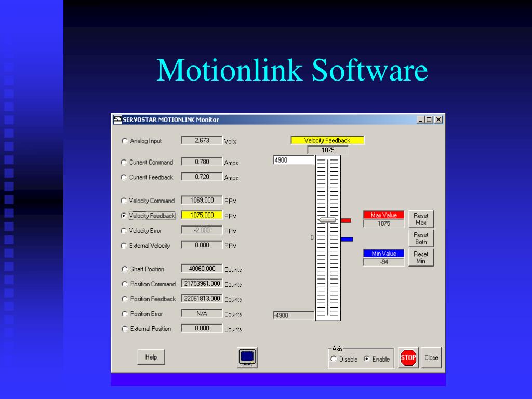
Task: Click the Velocity Command value 1069.000
Action: click(x=202, y=200)
